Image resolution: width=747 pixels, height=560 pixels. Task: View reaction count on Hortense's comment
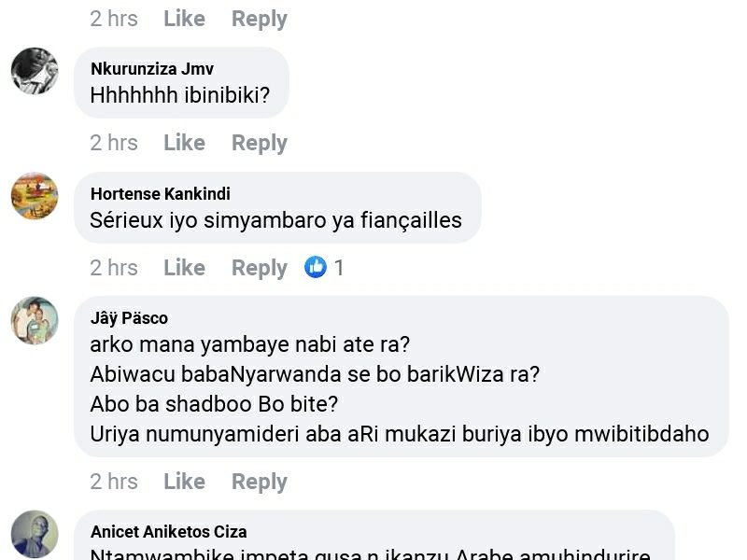pos(339,268)
